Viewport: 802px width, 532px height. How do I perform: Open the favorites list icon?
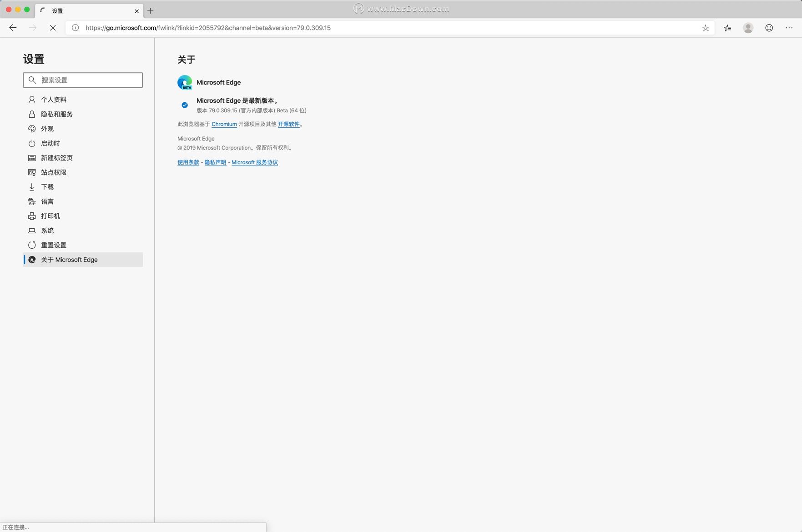(x=727, y=28)
